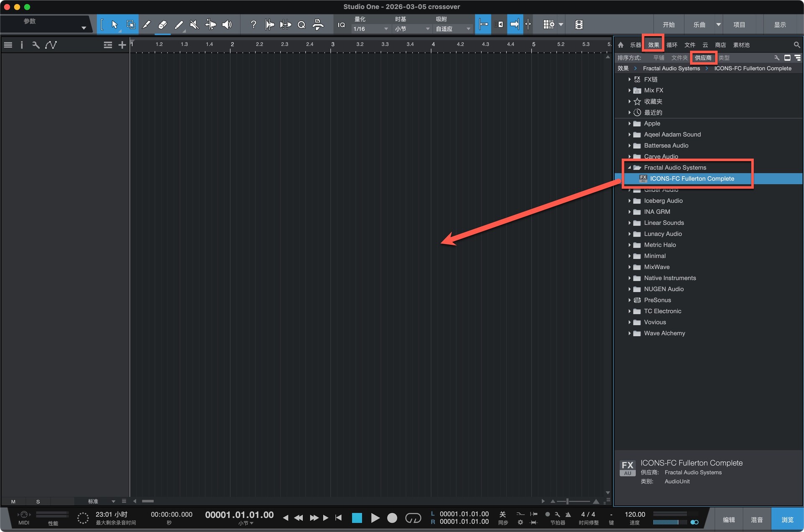
Task: Open the video player icon
Action: [x=579, y=25]
